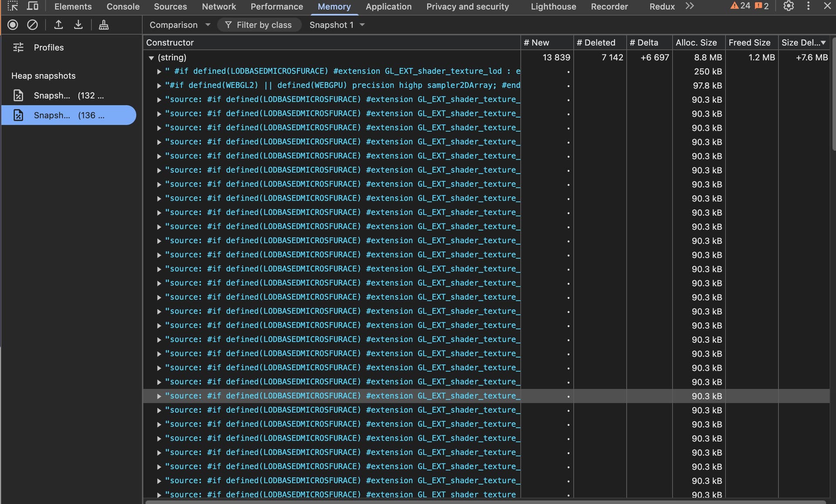Viewport: 836px width, 504px height.
Task: Switch to the Performance tab
Action: [x=276, y=7]
